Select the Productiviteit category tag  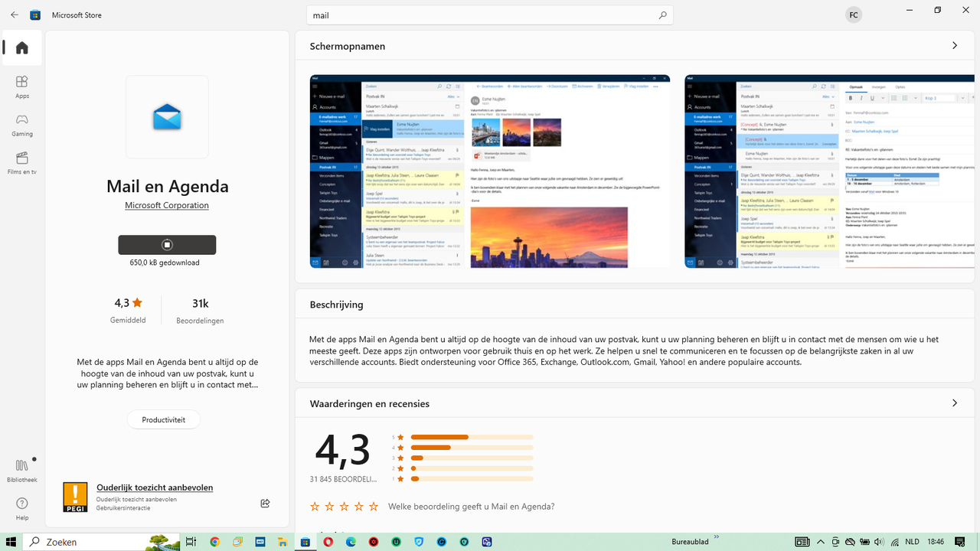point(164,419)
